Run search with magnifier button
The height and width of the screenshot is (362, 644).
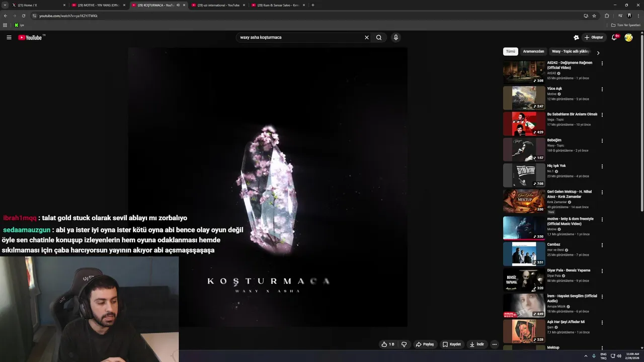tap(379, 37)
